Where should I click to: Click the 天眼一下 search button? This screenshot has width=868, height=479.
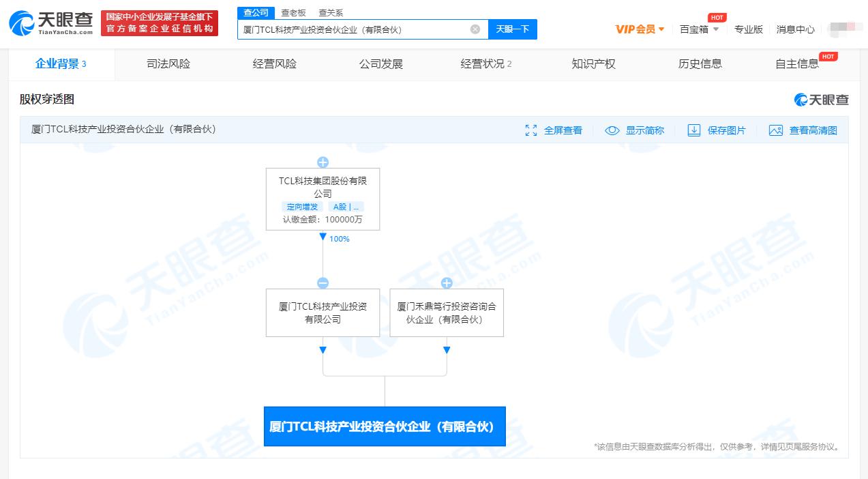(513, 29)
